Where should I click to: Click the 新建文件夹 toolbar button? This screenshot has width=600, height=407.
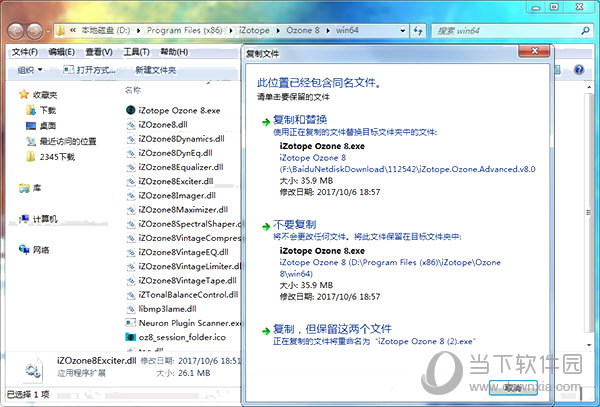pyautogui.click(x=155, y=70)
